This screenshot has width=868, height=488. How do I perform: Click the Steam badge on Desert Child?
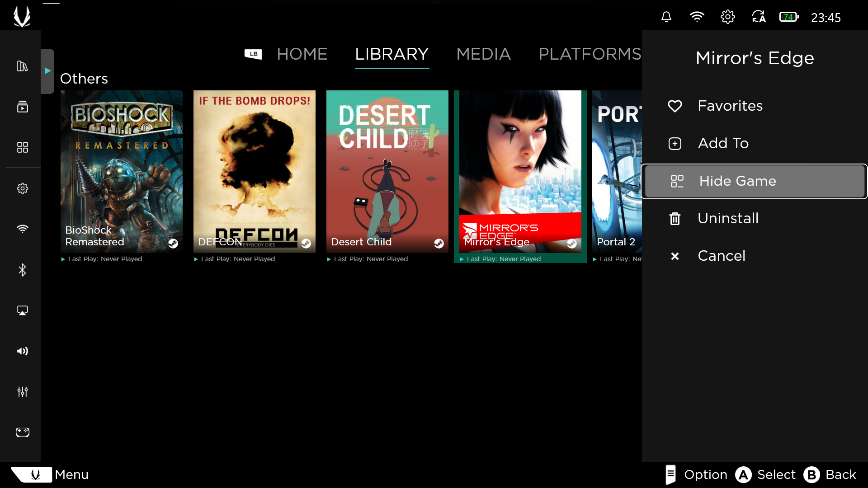tap(439, 244)
